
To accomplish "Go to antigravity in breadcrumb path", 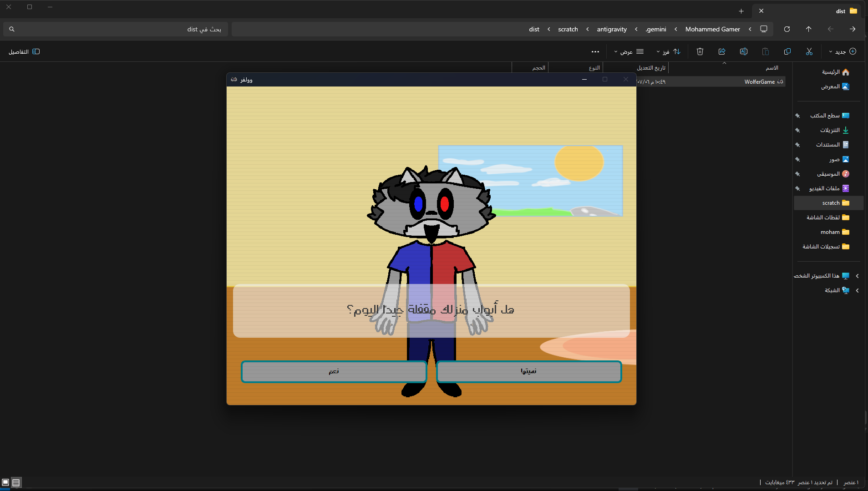I will point(612,29).
